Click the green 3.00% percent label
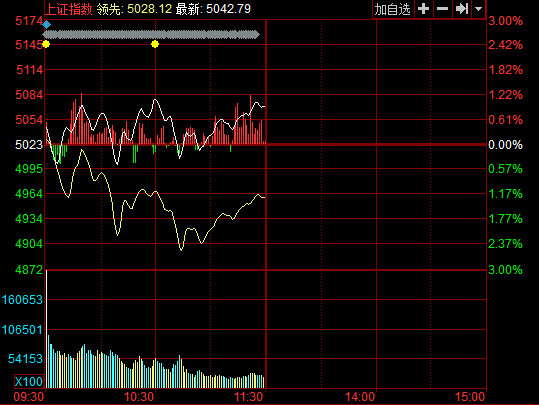The image size is (539, 405). pos(505,270)
